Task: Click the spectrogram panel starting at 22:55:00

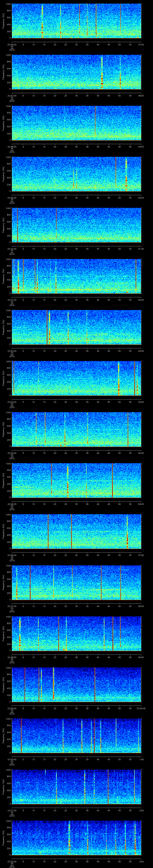Action: pyautogui.click(x=77, y=480)
